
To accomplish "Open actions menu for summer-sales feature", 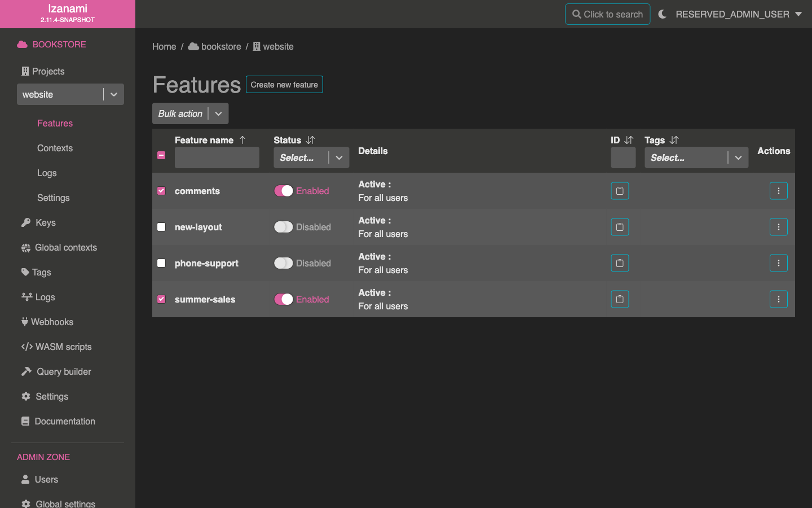I will (x=778, y=299).
